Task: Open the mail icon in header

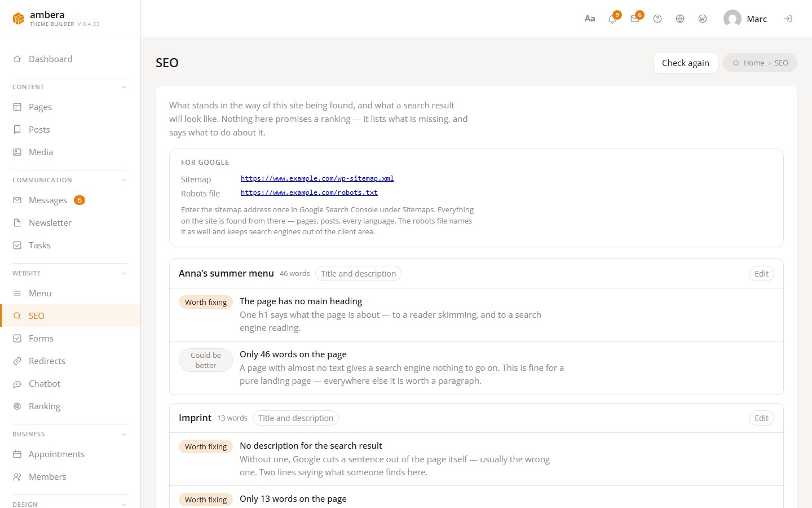Action: pos(635,19)
